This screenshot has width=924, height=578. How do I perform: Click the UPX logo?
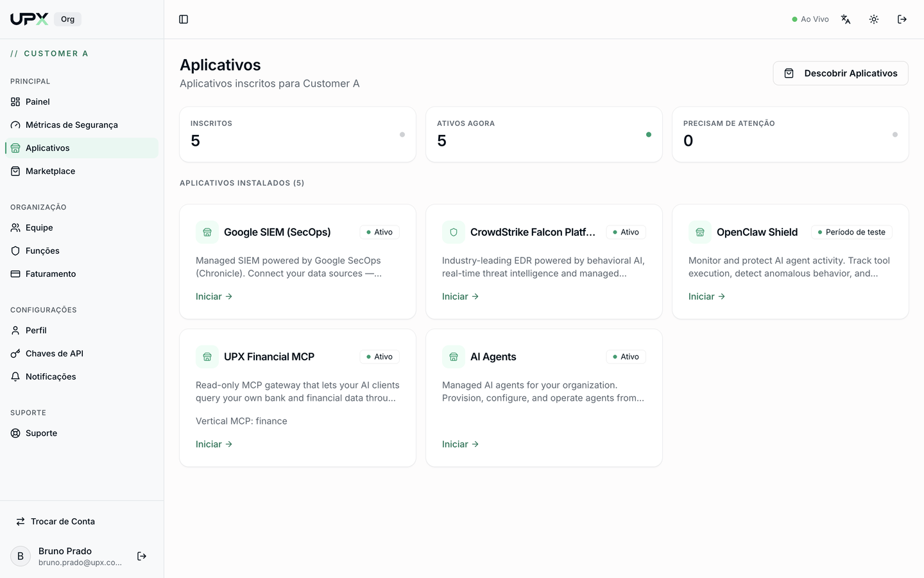pyautogui.click(x=30, y=19)
